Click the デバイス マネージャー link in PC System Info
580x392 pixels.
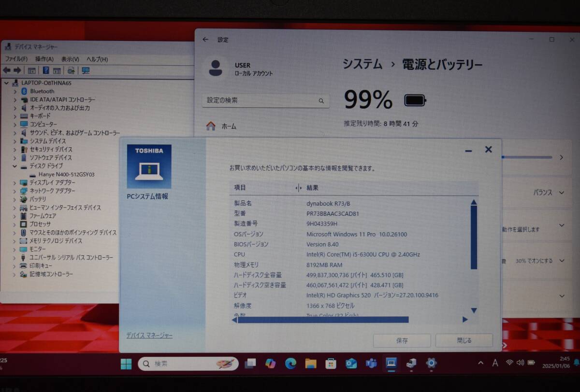click(x=149, y=335)
